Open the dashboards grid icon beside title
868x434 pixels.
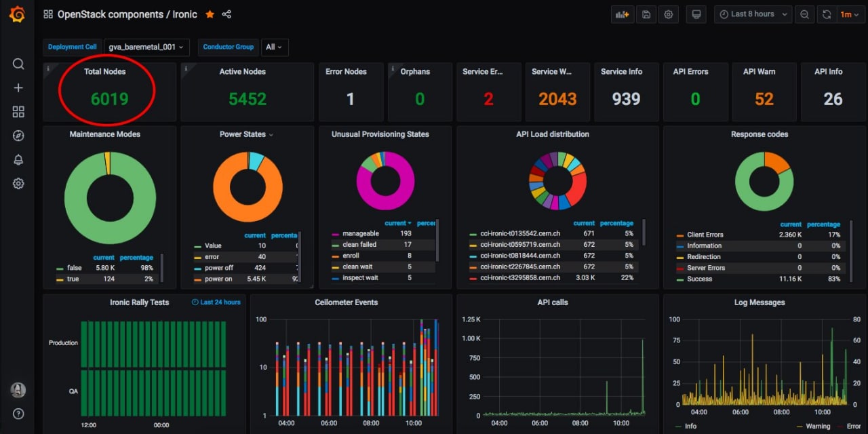[48, 14]
